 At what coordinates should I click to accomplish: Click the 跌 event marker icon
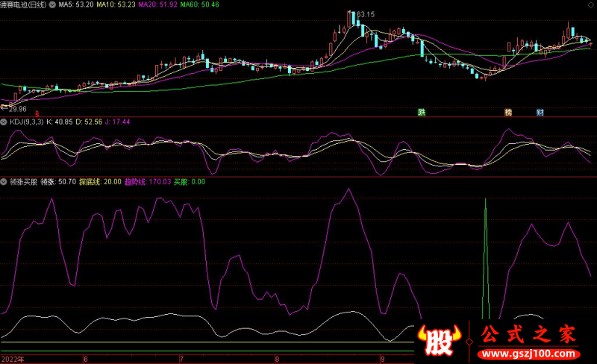[x=422, y=113]
